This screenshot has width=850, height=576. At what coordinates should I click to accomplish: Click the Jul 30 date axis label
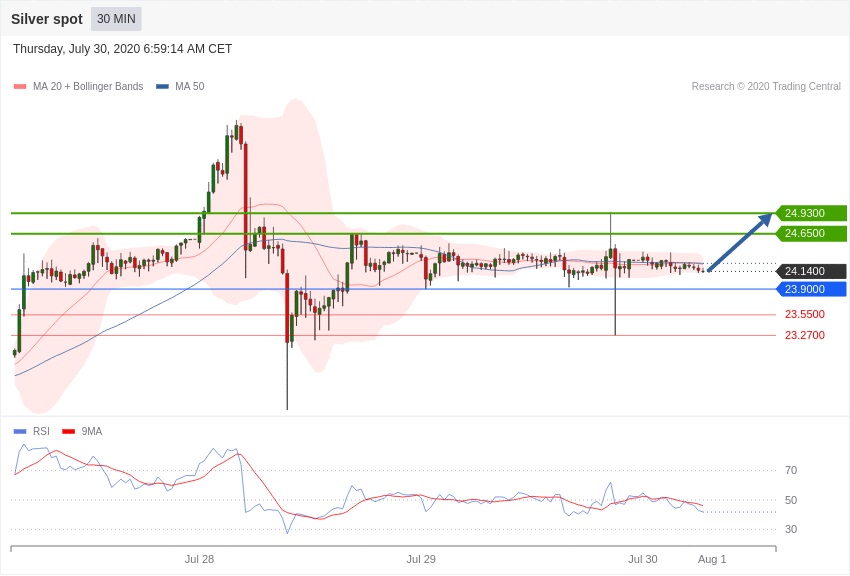click(642, 559)
